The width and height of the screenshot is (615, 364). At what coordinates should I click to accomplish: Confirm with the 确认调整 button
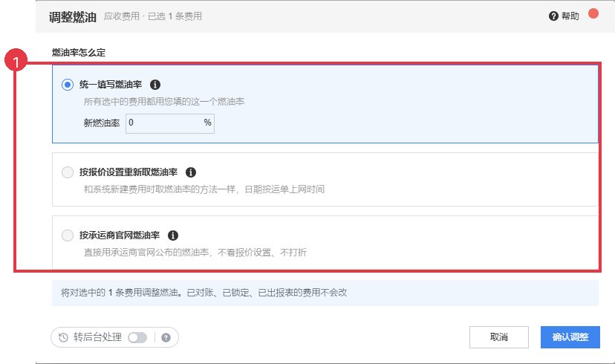click(x=570, y=337)
